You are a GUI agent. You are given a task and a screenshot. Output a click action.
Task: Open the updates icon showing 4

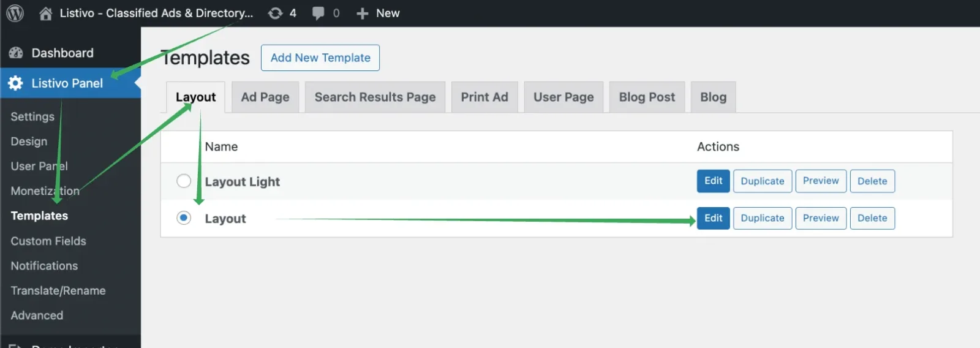[276, 13]
